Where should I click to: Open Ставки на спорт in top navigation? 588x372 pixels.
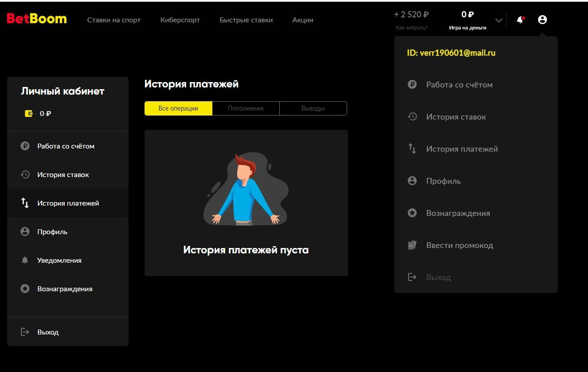click(114, 20)
